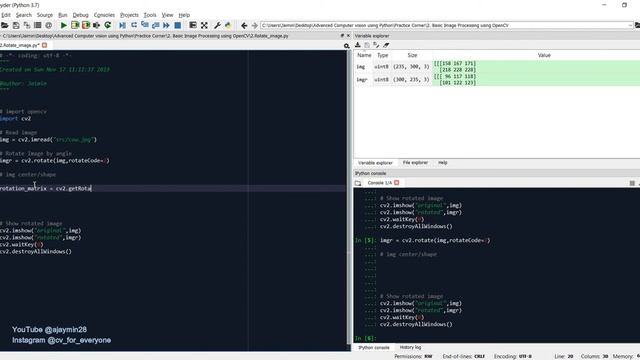
Task: Remove all variables eraser icon
Action: click(x=386, y=45)
